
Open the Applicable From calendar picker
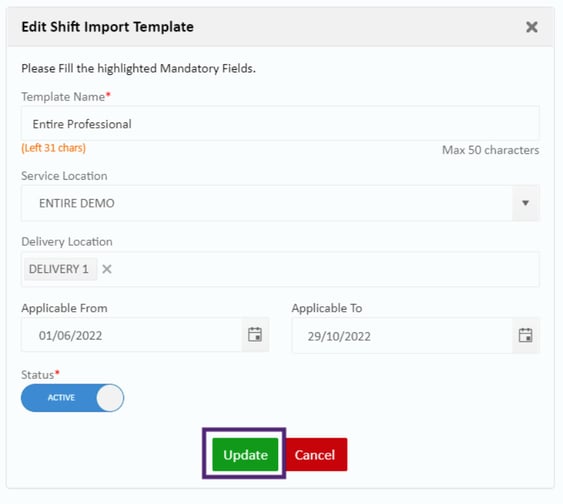(255, 335)
